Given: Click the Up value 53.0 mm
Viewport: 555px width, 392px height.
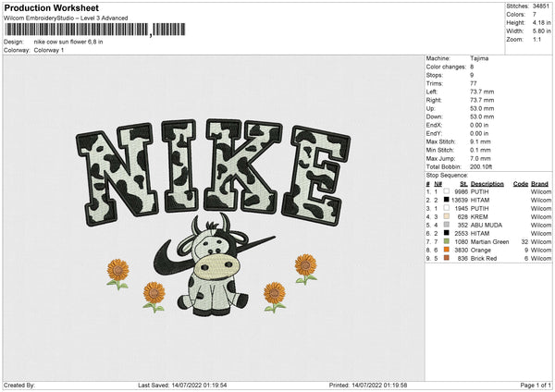Looking at the screenshot, I should pos(482,108).
